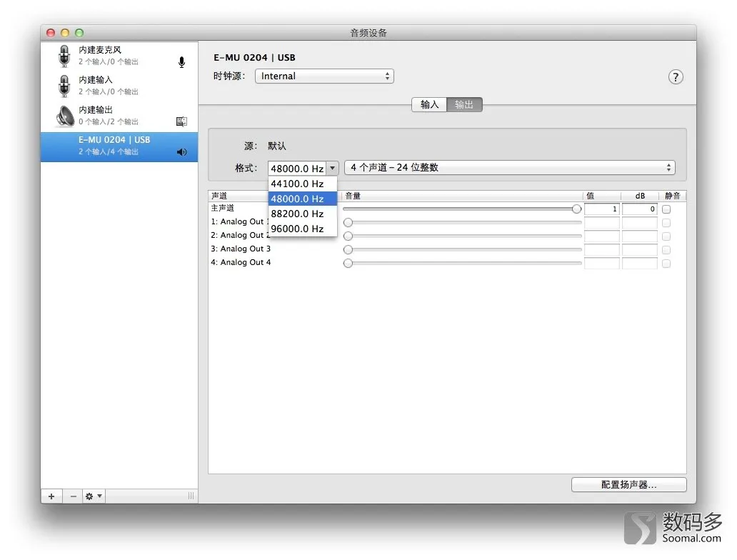The width and height of the screenshot is (737, 560).
Task: Toggle mute for Analog Out 3
Action: point(666,250)
